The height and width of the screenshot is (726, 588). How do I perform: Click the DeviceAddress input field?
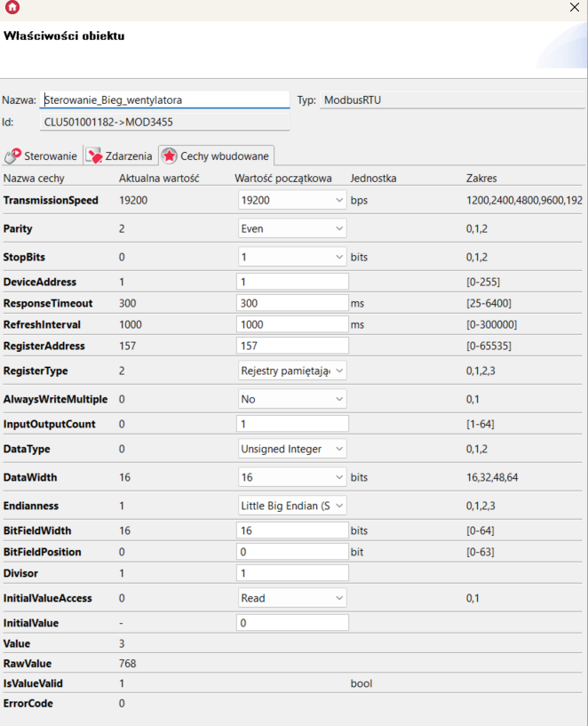point(292,282)
